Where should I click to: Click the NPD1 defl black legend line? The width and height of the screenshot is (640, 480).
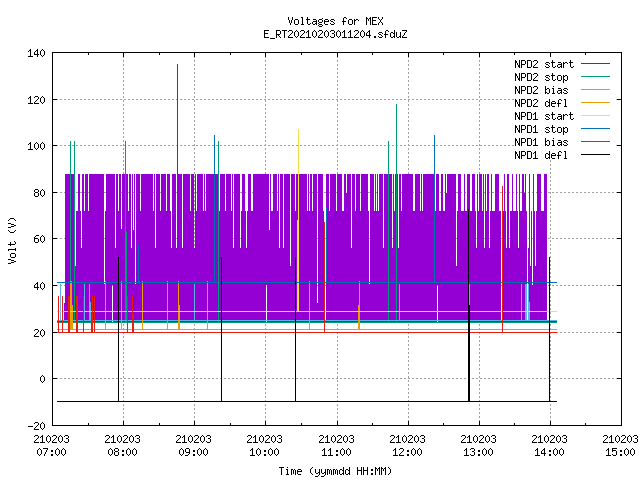tap(596, 155)
